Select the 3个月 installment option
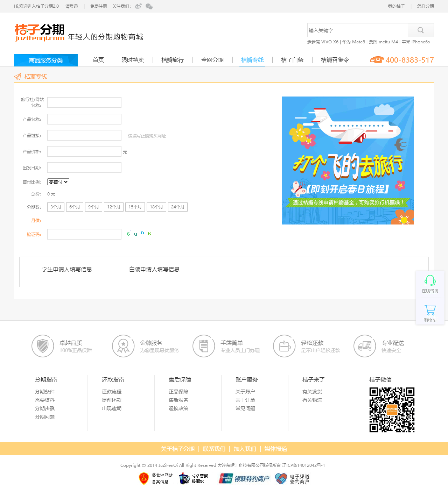 click(x=56, y=207)
